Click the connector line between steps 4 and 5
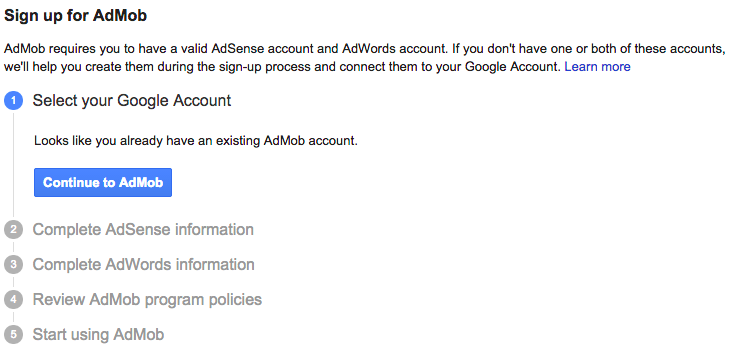Screen dimensions: 741x364 (14, 317)
